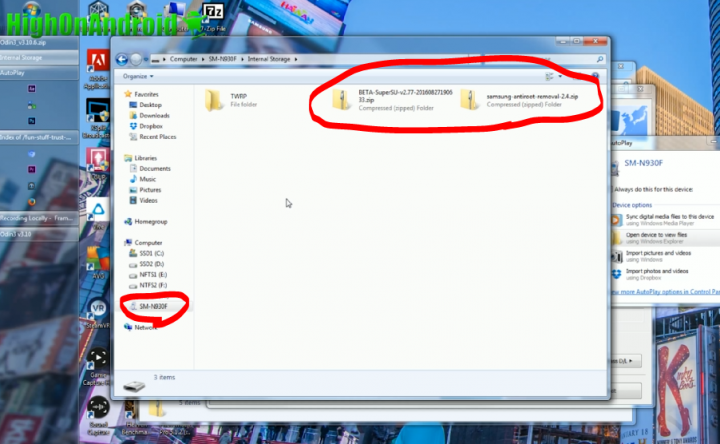
Task: Open the Documents library
Action: 150,169
